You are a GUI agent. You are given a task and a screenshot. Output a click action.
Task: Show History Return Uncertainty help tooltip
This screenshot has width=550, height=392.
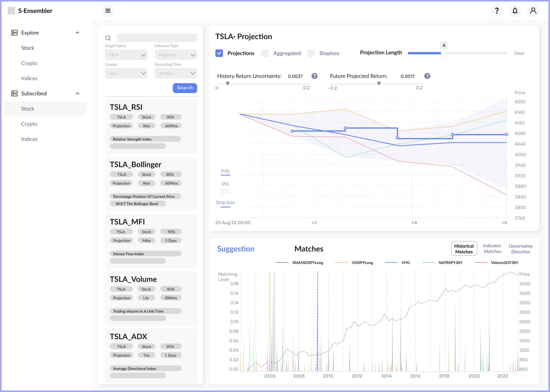click(314, 76)
